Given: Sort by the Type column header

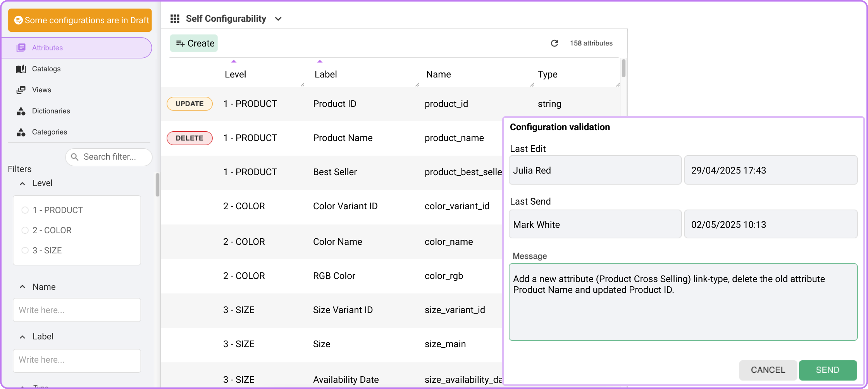Looking at the screenshot, I should [548, 74].
